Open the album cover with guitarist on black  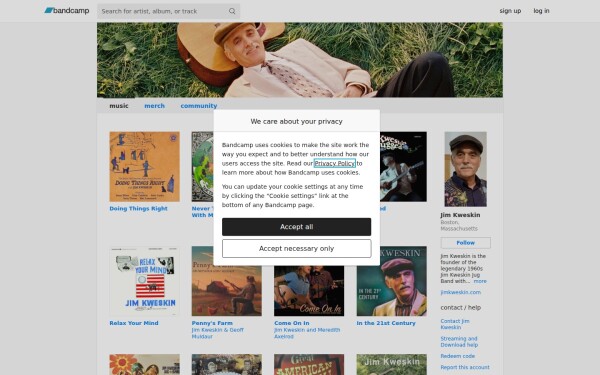403,167
